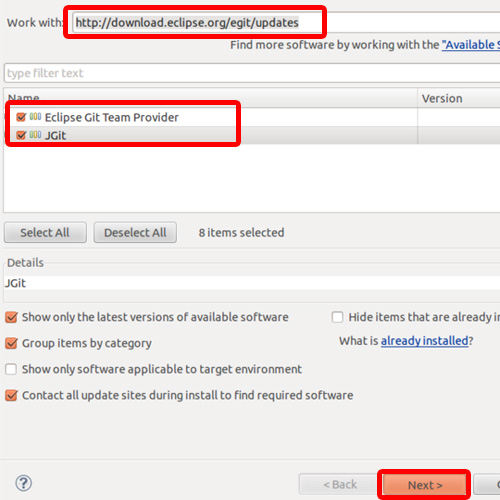Click the Eclipse Git Team Provider category icon

point(35,117)
